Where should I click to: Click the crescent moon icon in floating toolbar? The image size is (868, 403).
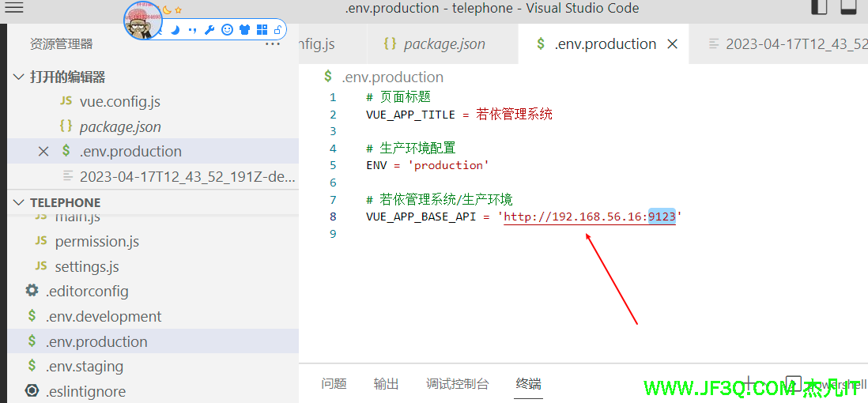pyautogui.click(x=175, y=30)
